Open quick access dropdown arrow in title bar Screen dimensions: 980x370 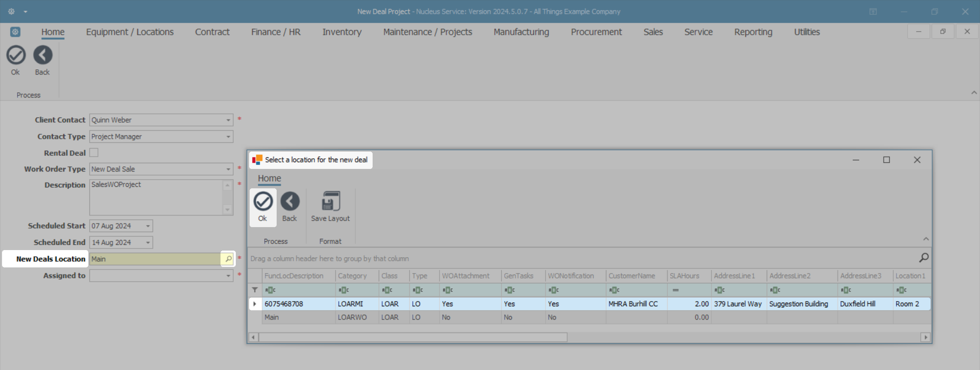[x=26, y=12]
